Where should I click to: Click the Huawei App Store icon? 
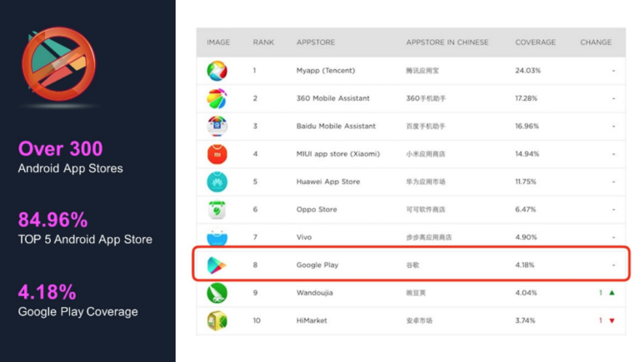(x=217, y=181)
